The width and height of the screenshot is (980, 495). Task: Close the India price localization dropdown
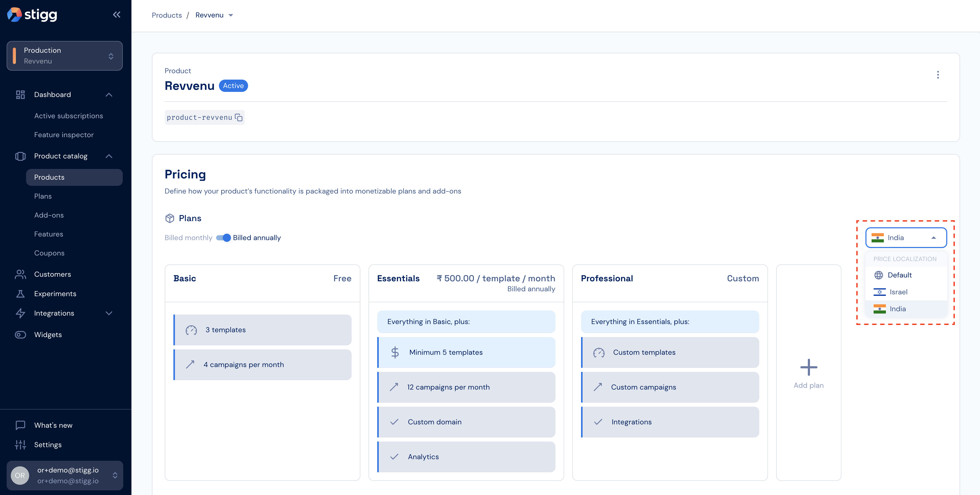pos(906,238)
